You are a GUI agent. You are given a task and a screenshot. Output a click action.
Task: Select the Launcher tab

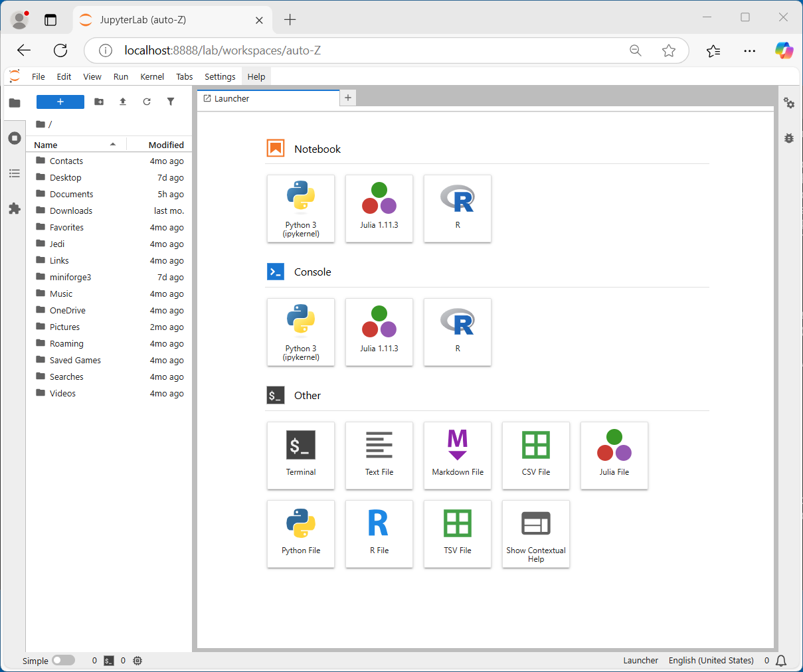tap(268, 98)
